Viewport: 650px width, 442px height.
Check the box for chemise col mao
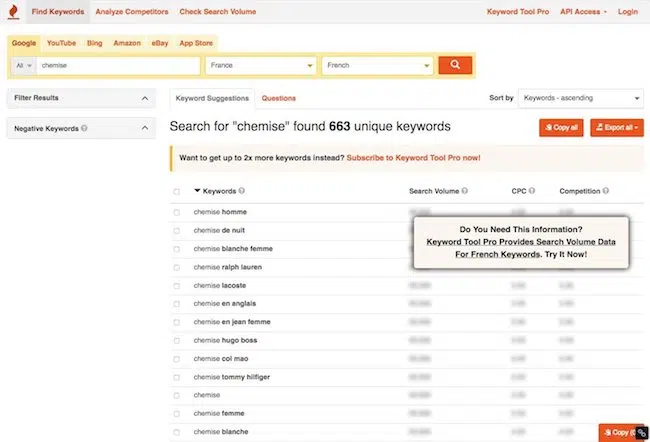tap(177, 359)
